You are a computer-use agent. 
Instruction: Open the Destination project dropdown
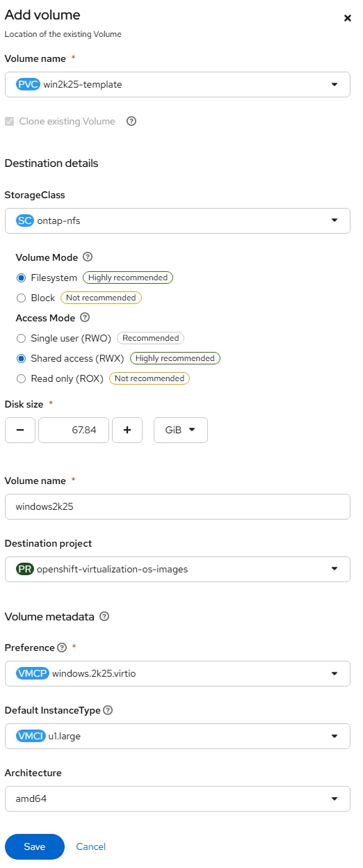pyautogui.click(x=177, y=569)
